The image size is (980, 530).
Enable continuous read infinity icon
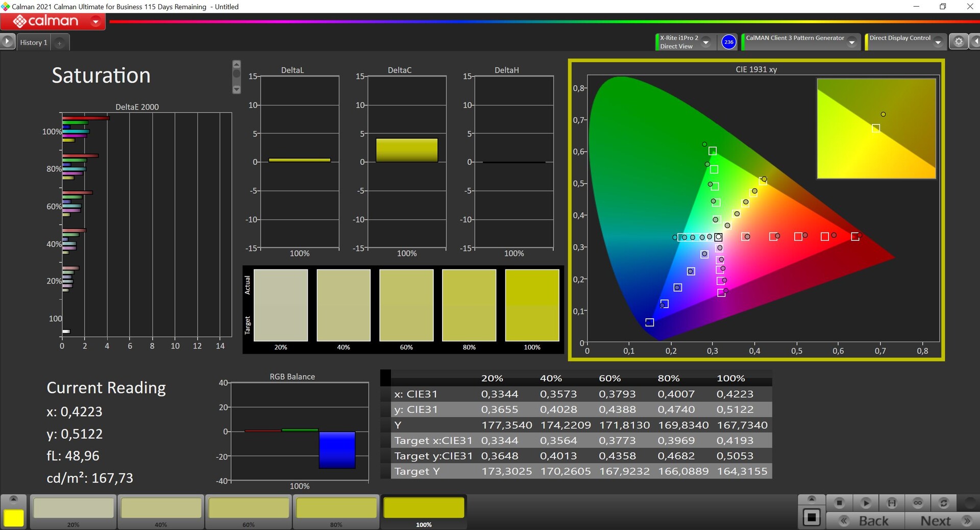point(918,503)
